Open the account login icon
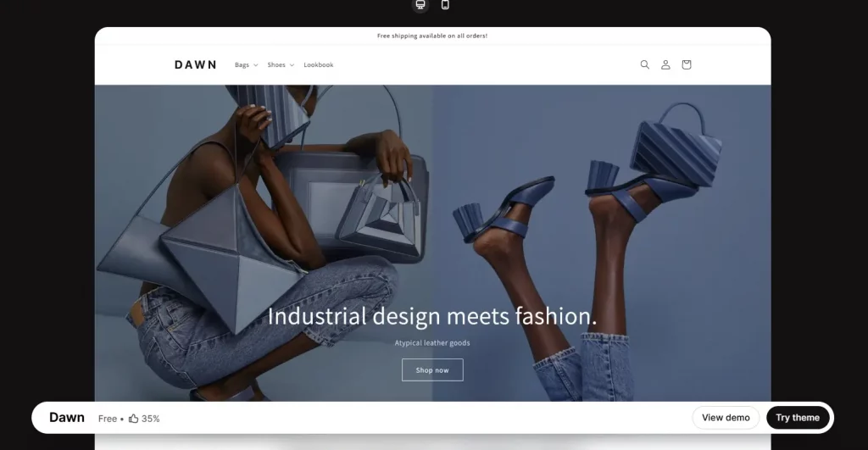 coord(665,64)
